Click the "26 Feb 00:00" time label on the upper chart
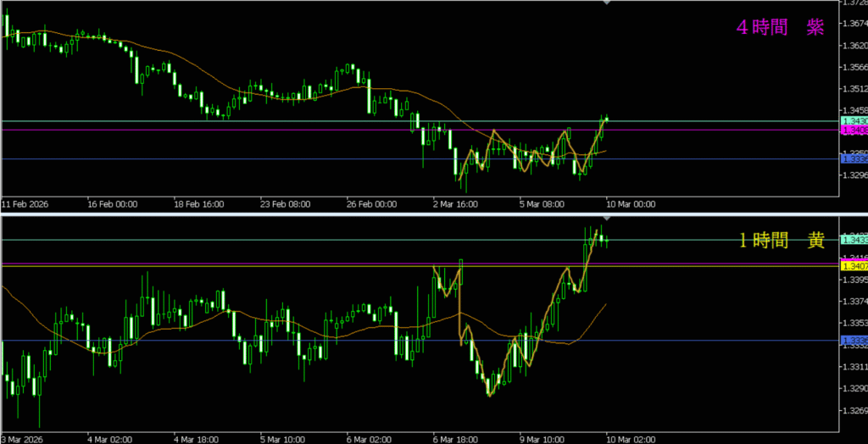This screenshot has width=868, height=444. point(370,204)
